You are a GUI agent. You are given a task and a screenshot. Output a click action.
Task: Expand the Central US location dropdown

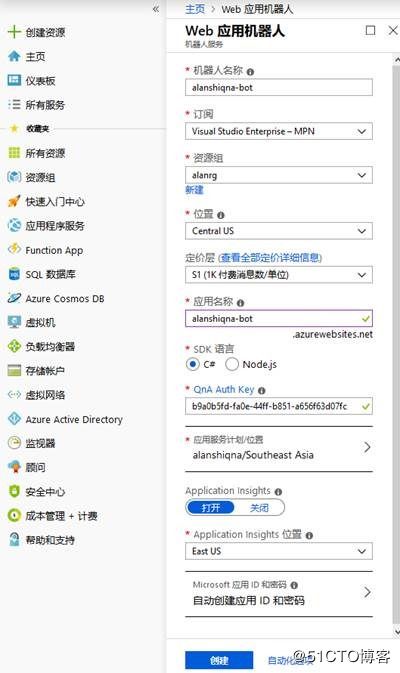click(x=279, y=231)
